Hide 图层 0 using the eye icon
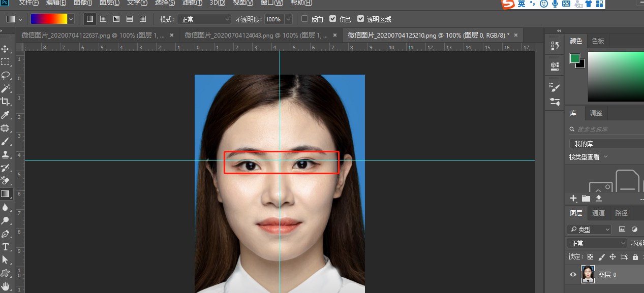644x293 pixels. pos(573,275)
